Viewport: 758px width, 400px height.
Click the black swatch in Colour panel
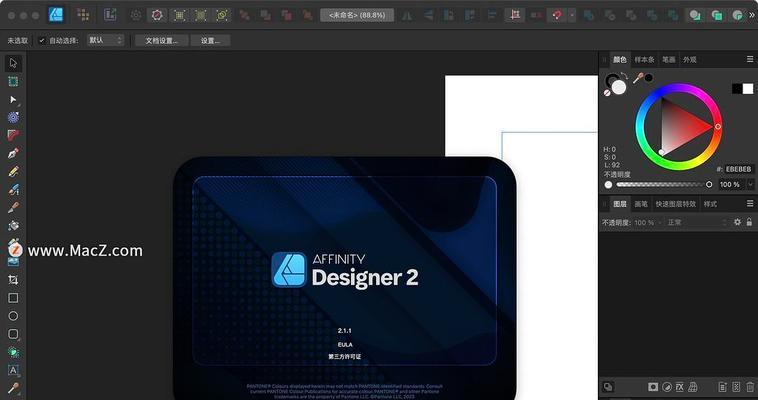tap(737, 89)
